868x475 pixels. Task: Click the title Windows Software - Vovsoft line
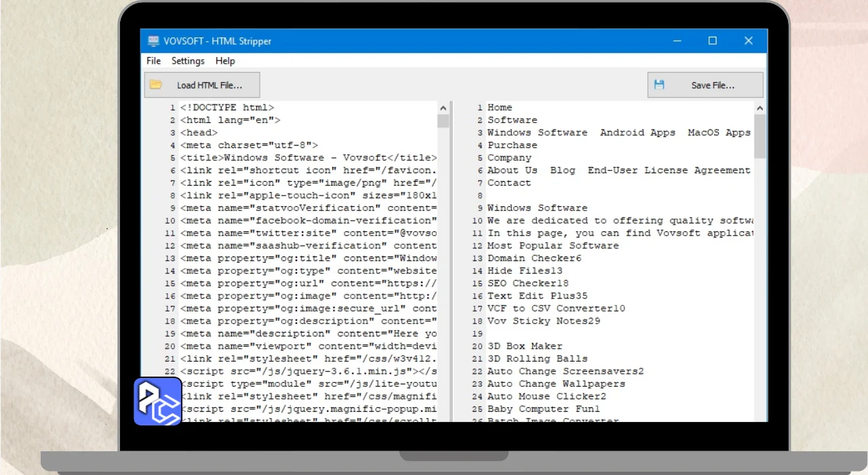tap(309, 157)
